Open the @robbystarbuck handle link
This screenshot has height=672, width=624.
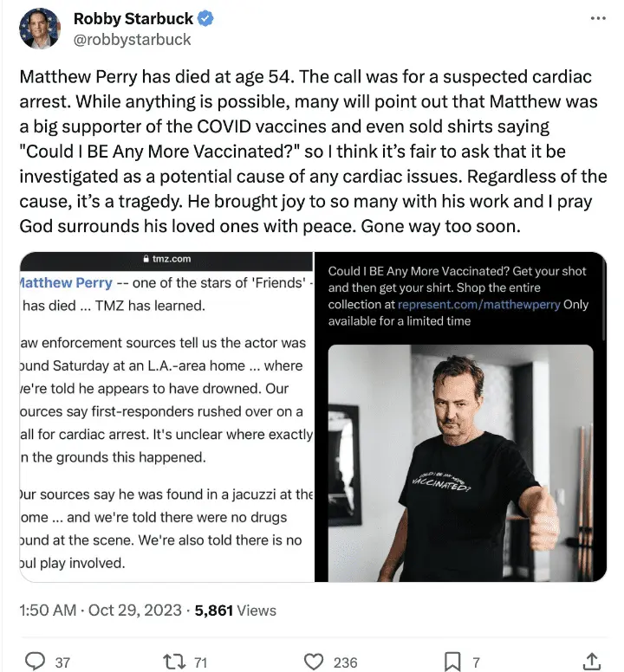point(132,39)
